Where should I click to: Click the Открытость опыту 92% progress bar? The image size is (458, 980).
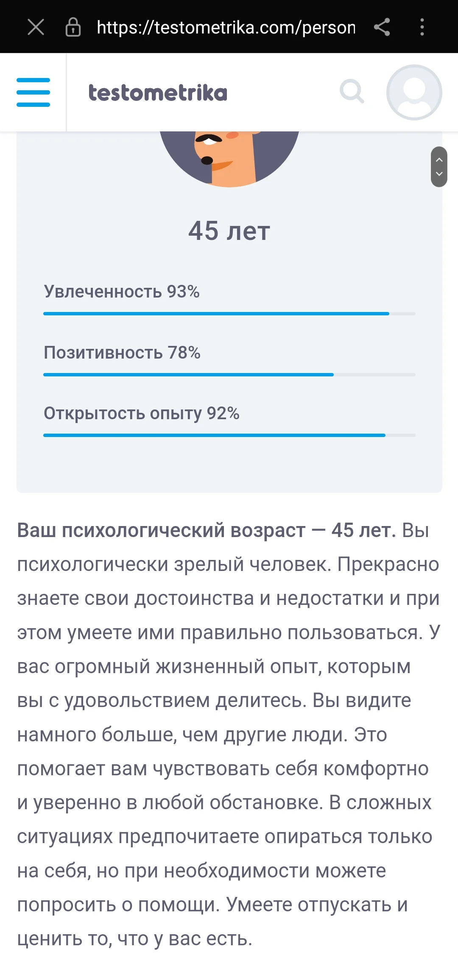(x=229, y=435)
